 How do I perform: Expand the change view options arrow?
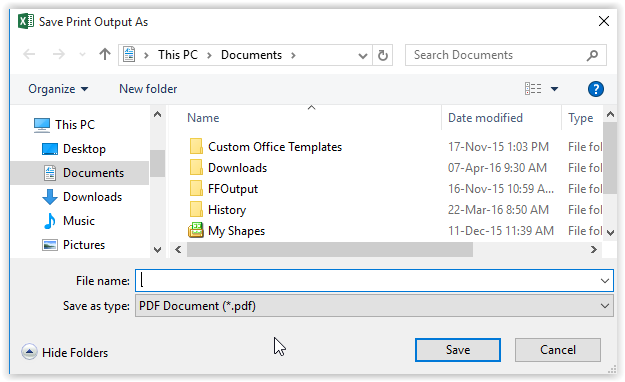[x=554, y=89]
